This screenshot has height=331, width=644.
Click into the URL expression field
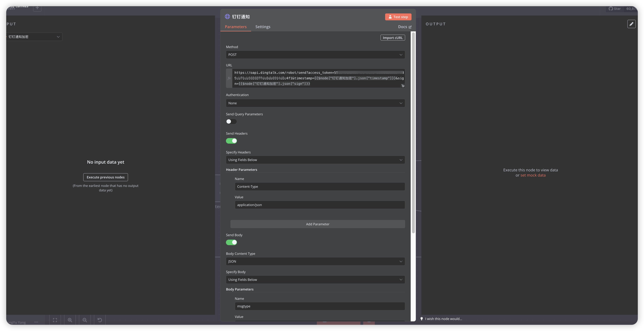[x=318, y=78]
